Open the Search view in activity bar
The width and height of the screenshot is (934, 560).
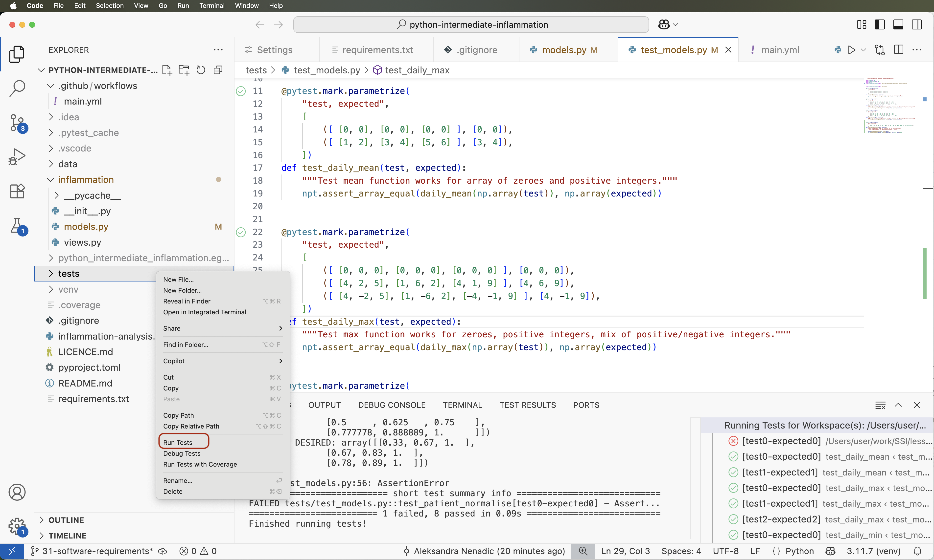pyautogui.click(x=17, y=88)
